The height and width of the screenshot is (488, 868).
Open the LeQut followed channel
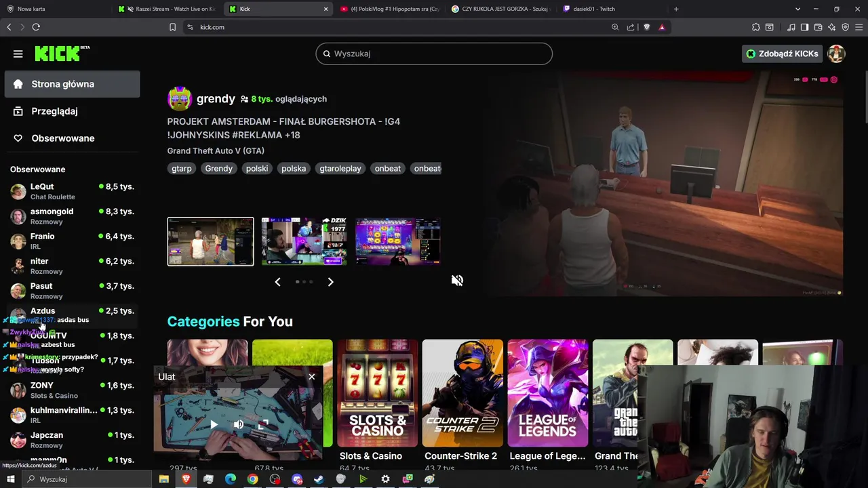(72, 191)
